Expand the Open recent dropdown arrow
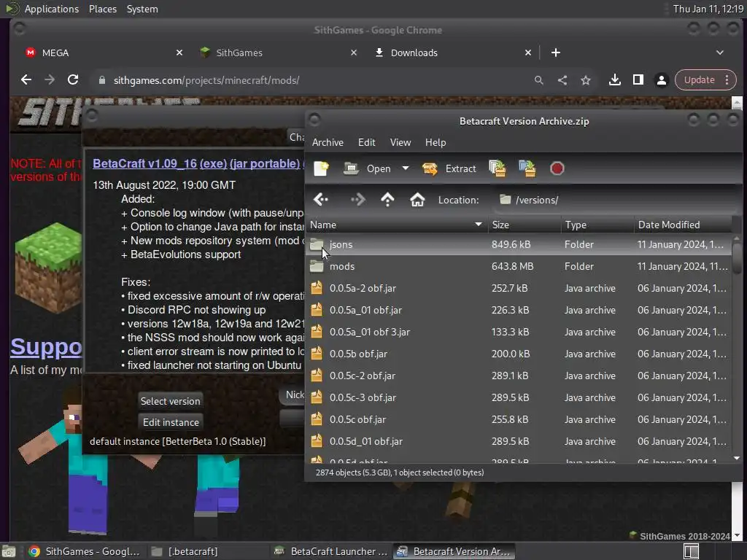 [x=406, y=168]
